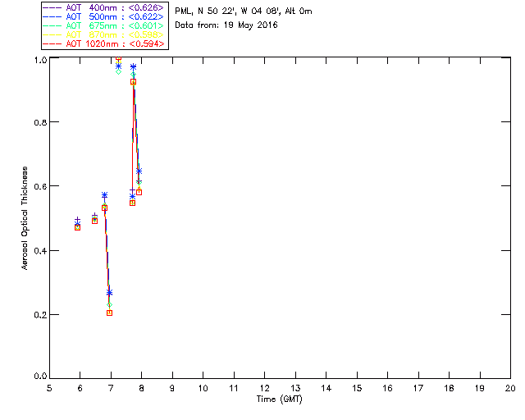525x420 pixels.
Task: Click the x-axis hour label 7
Action: click(x=111, y=388)
